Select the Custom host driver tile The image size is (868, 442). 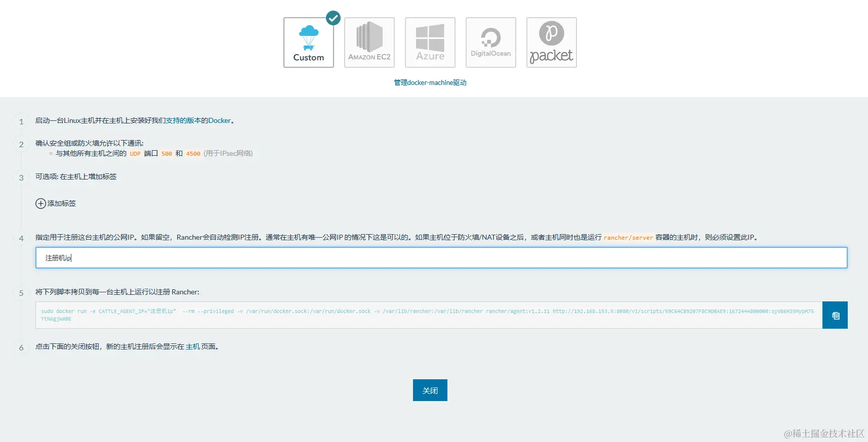click(309, 42)
